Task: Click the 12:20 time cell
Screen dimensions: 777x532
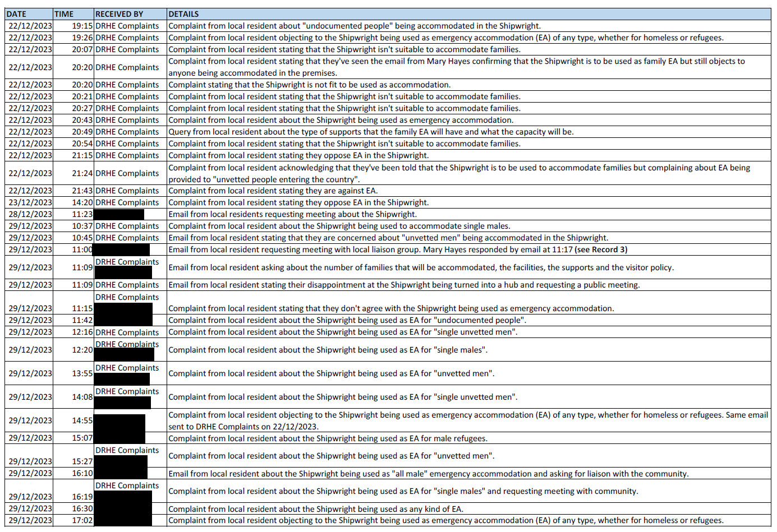Action: tap(73, 350)
